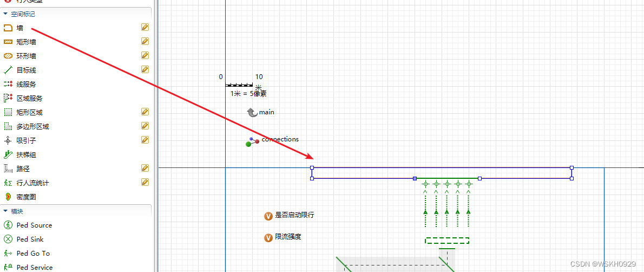This screenshot has width=644, height=272.
Task: Toggle drawing mode pencil for 行人流统计
Action: point(145,182)
